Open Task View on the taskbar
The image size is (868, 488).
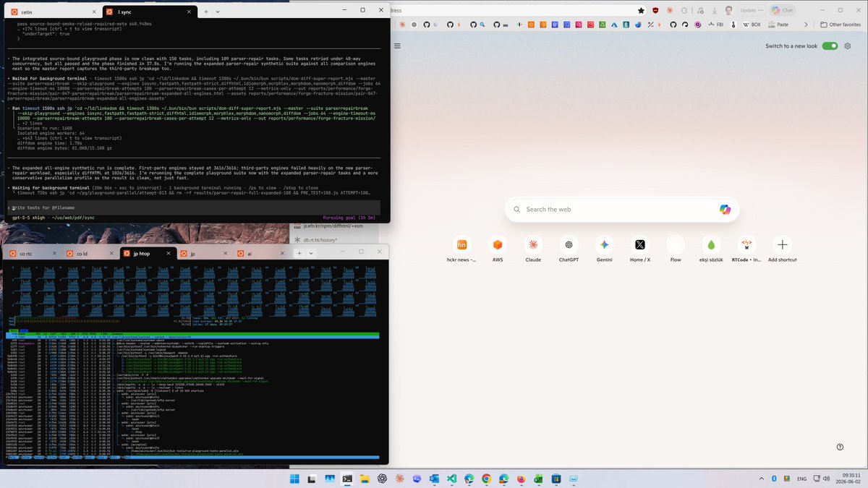tap(312, 479)
